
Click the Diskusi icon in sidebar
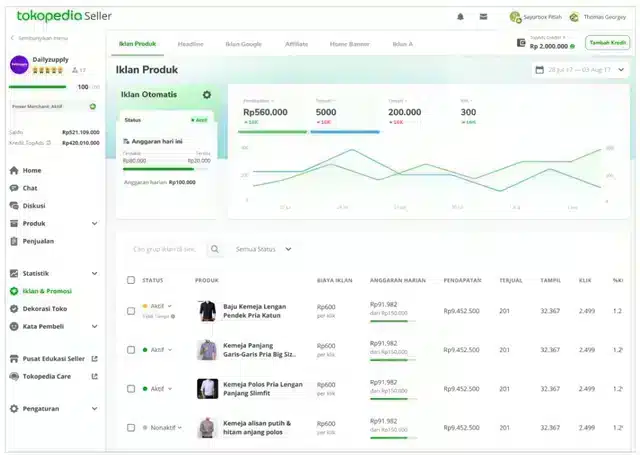point(14,206)
